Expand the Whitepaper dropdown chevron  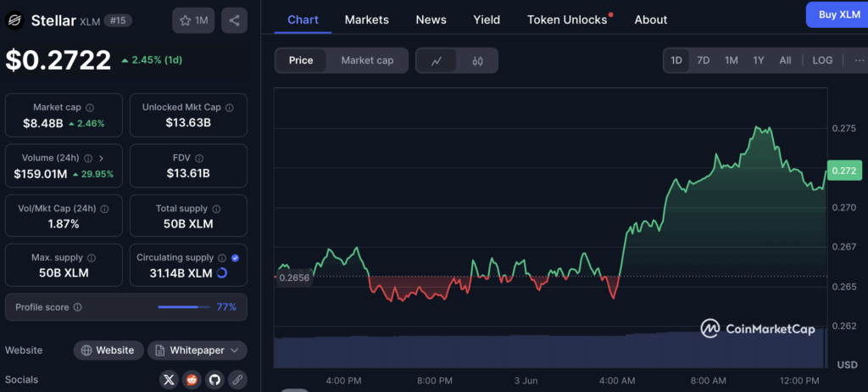[x=234, y=350]
